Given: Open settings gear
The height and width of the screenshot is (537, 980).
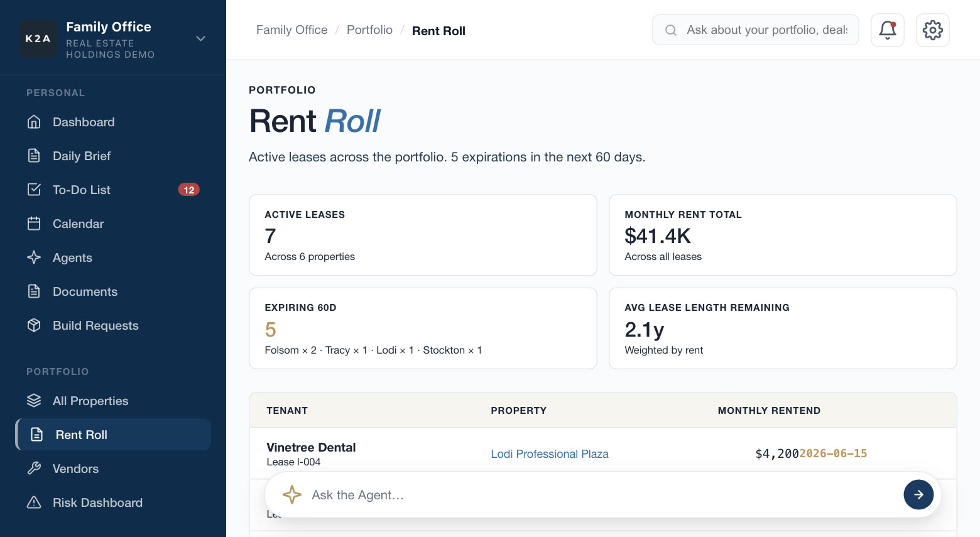Looking at the screenshot, I should pos(933,30).
